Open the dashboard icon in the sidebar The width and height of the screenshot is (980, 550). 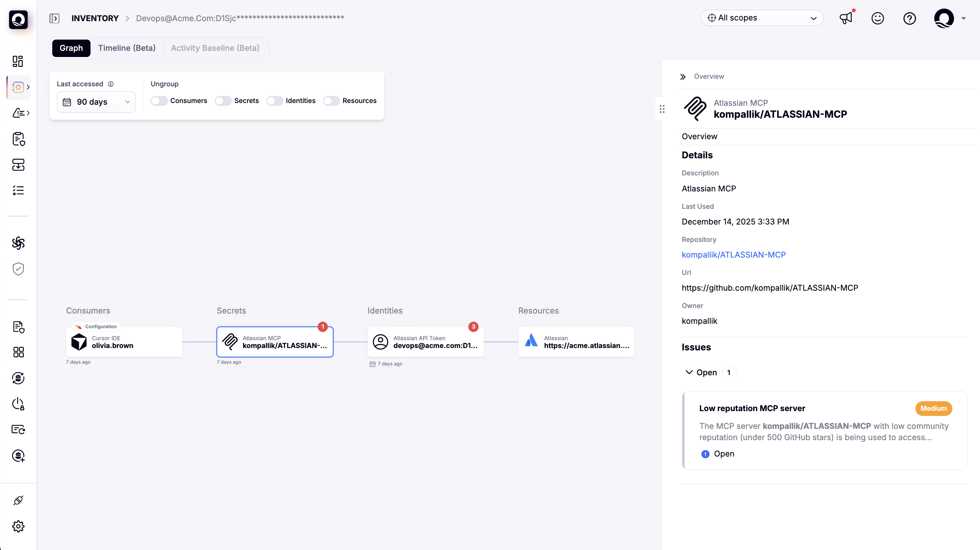click(18, 61)
